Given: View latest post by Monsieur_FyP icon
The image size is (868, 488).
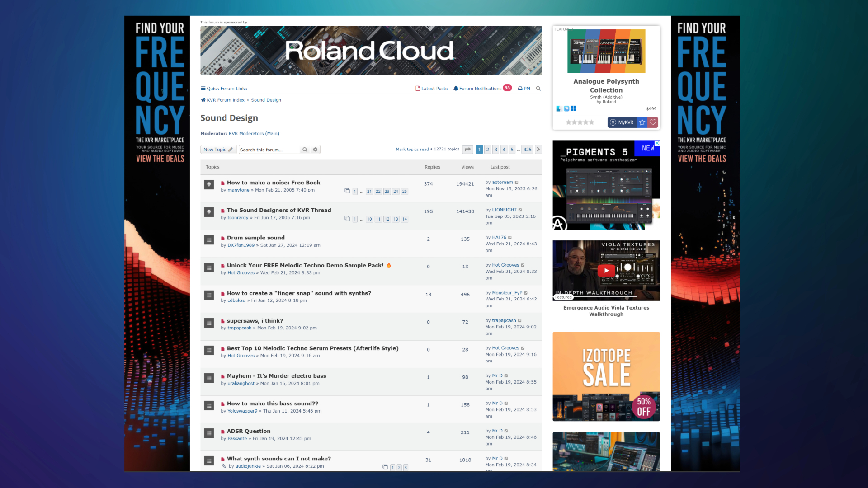Looking at the screenshot, I should point(526,293).
